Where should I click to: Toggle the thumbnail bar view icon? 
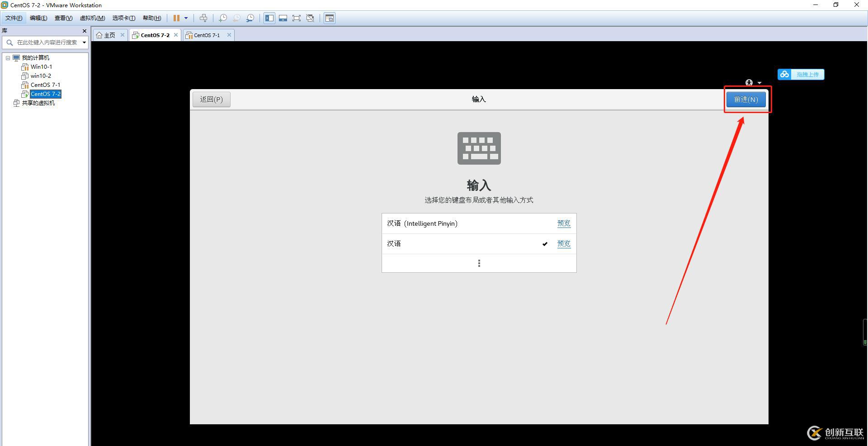click(x=283, y=18)
